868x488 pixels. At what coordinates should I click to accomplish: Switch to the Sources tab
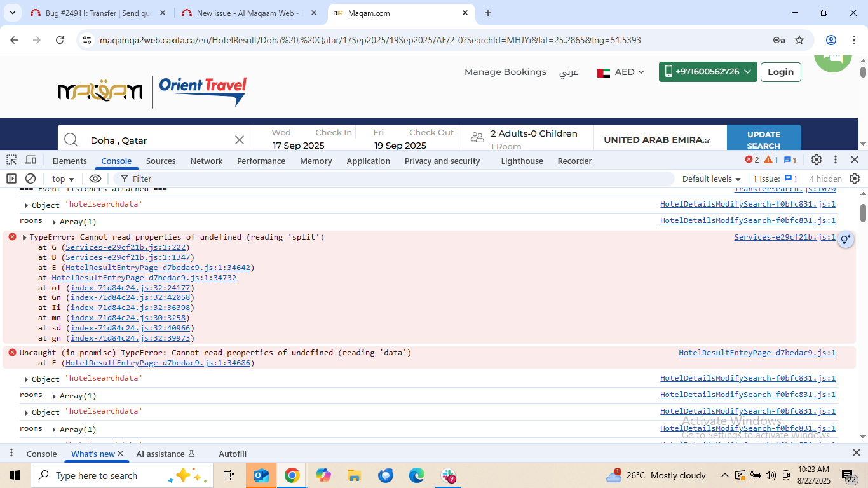point(161,161)
